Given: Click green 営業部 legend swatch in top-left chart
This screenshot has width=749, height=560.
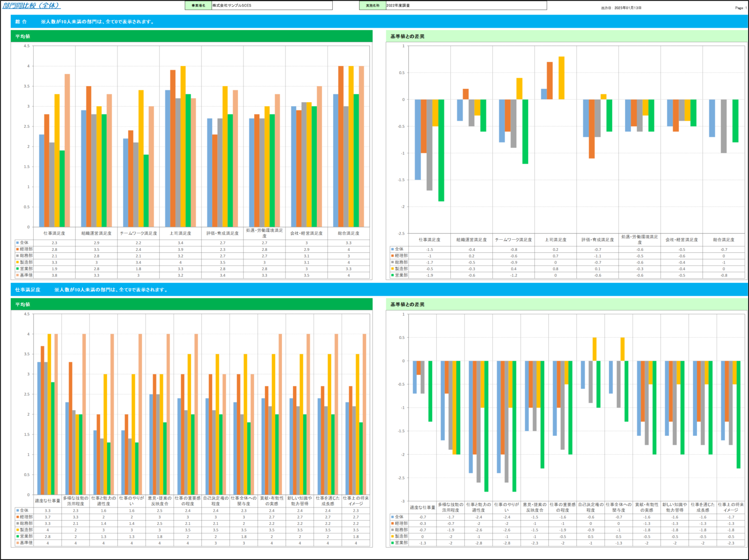Looking at the screenshot, I should click(17, 269).
